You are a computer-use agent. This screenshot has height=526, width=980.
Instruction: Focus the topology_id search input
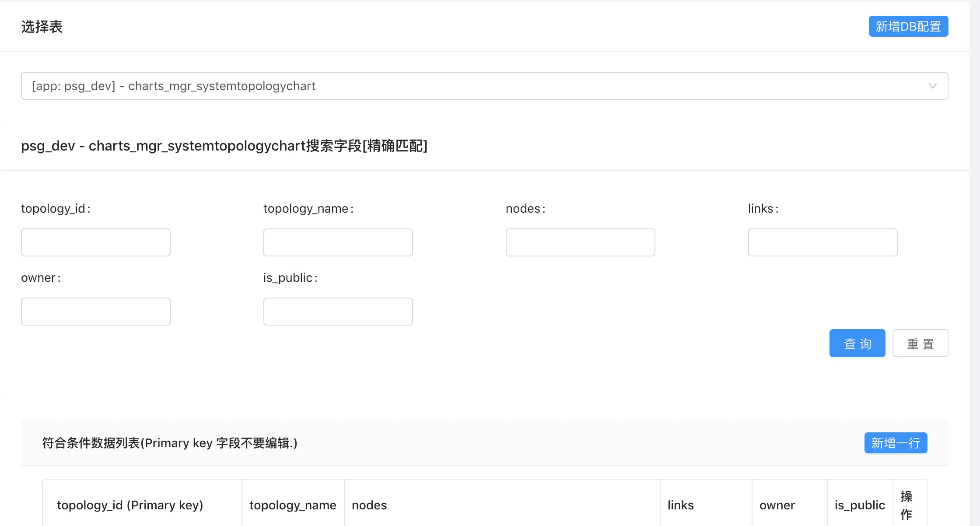[96, 242]
